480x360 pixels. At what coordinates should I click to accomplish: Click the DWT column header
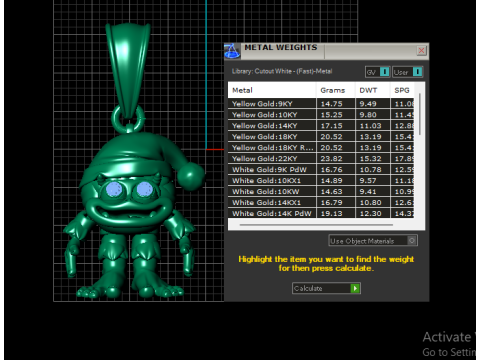coord(372,90)
